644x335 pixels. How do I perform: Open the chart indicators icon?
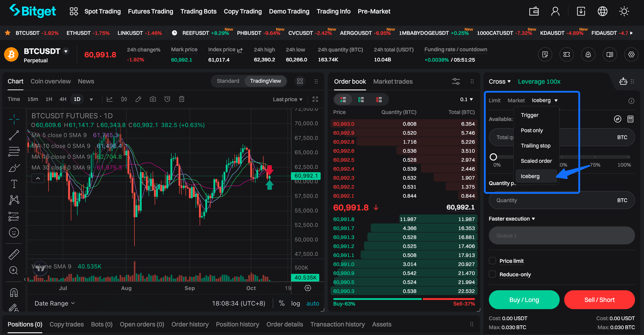click(110, 99)
